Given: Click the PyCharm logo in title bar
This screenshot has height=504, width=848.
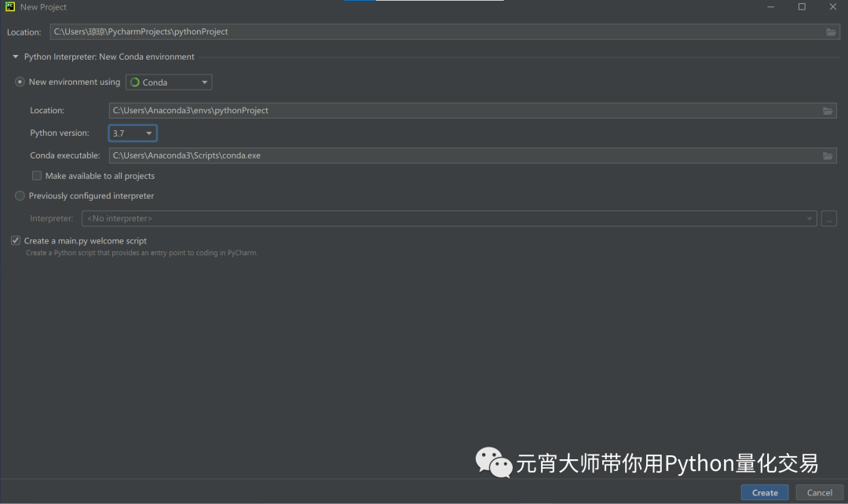Looking at the screenshot, I should tap(9, 6).
